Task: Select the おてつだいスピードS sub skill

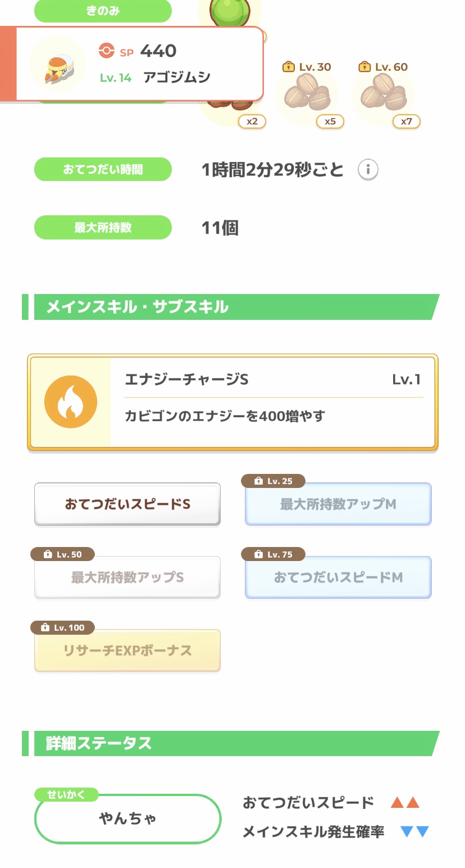Action: [x=127, y=504]
